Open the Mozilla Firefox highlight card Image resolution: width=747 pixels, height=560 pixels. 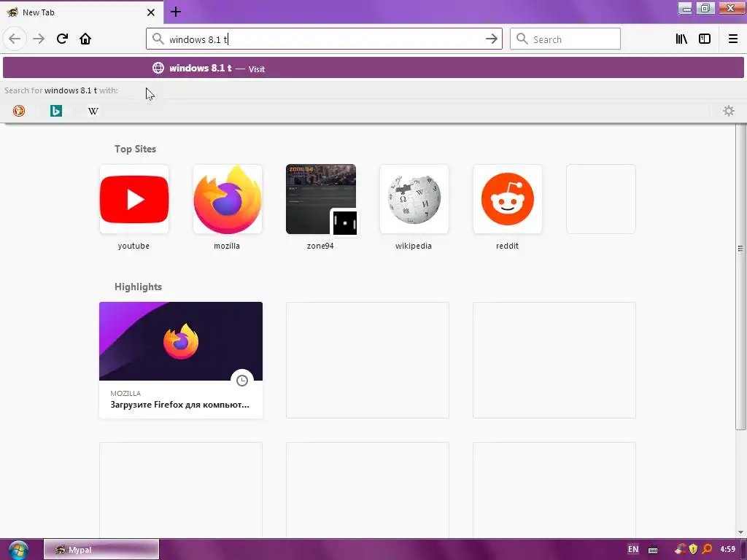[181, 360]
